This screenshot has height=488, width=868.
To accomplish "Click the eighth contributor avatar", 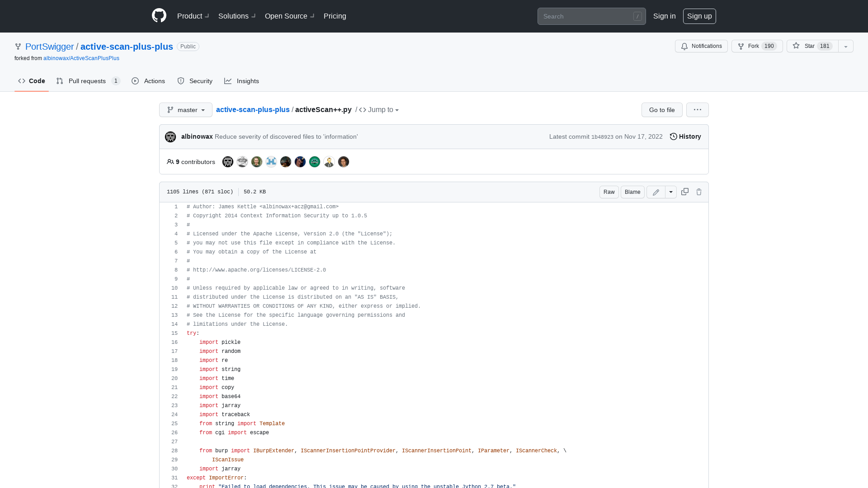I will coord(329,162).
